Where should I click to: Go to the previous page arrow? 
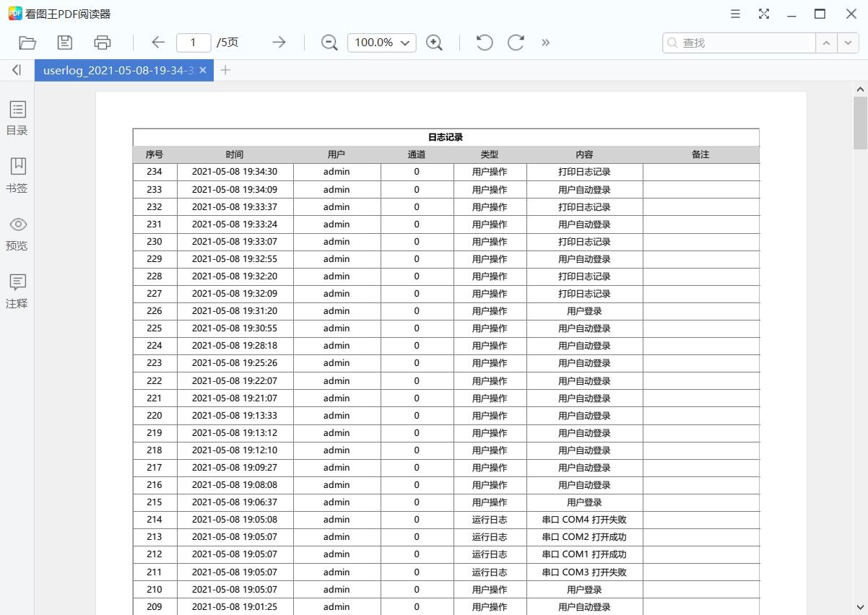[x=158, y=43]
